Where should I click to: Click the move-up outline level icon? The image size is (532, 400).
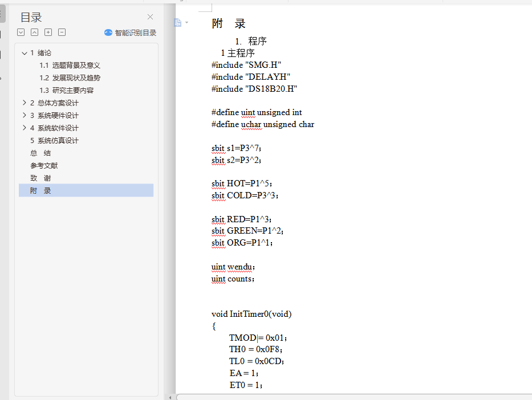coord(34,32)
